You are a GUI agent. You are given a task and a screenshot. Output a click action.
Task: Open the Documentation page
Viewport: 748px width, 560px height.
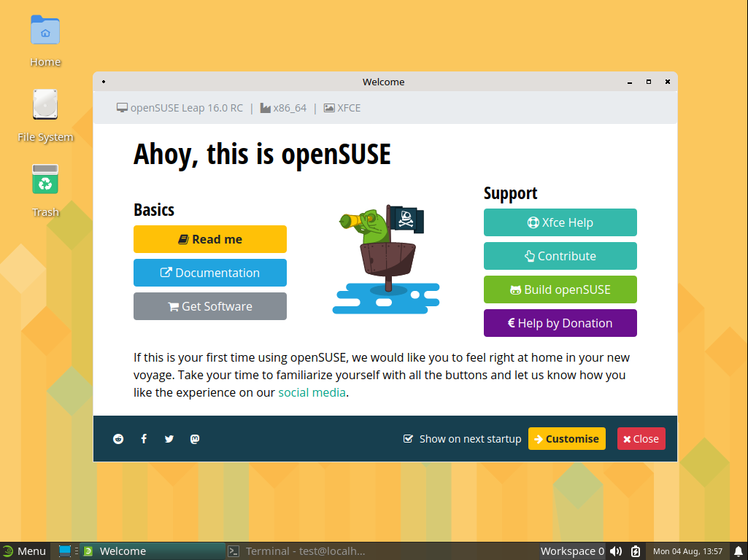(209, 272)
